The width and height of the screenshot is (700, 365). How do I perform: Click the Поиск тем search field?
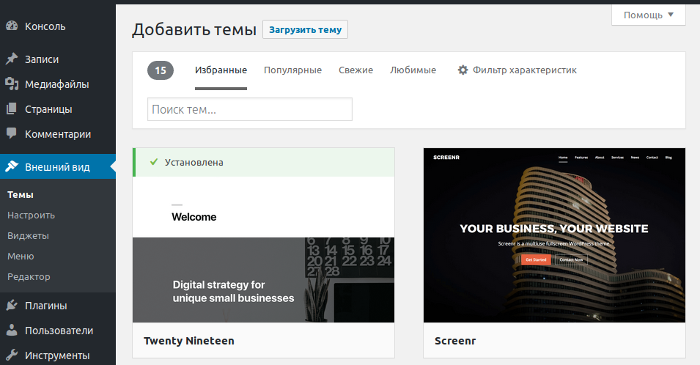click(250, 109)
